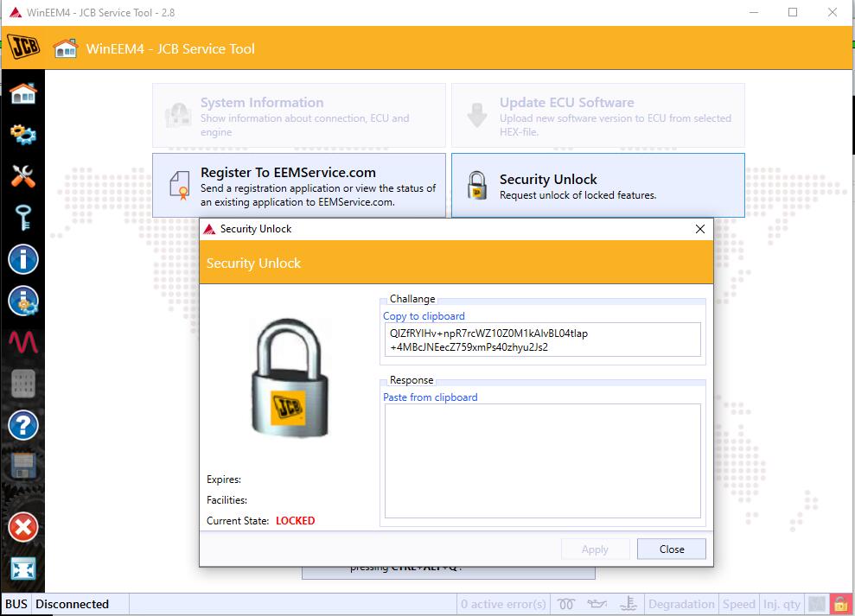Open Register To EEMService.com tile
This screenshot has height=616, width=855.
(299, 186)
